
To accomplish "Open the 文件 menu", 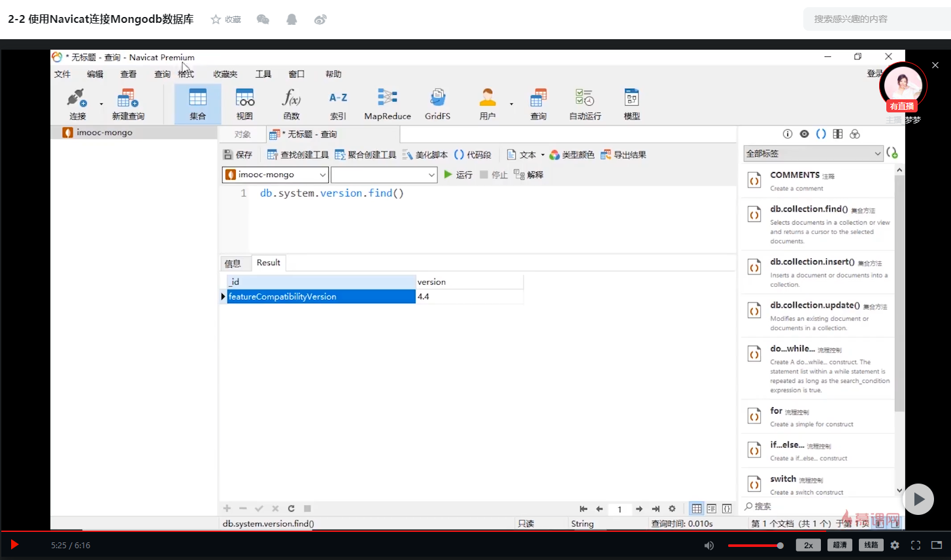I will coord(63,74).
